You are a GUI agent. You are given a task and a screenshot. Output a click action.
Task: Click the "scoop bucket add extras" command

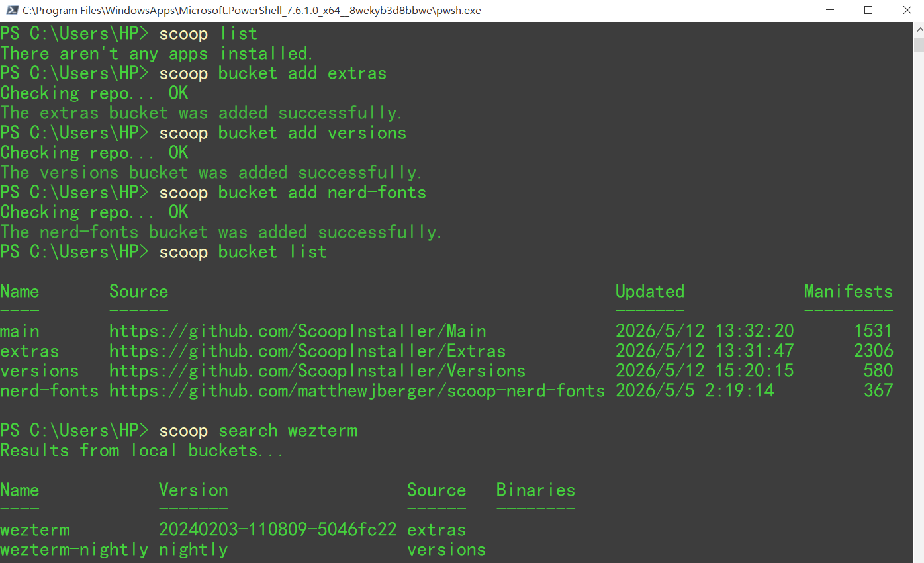coord(273,73)
